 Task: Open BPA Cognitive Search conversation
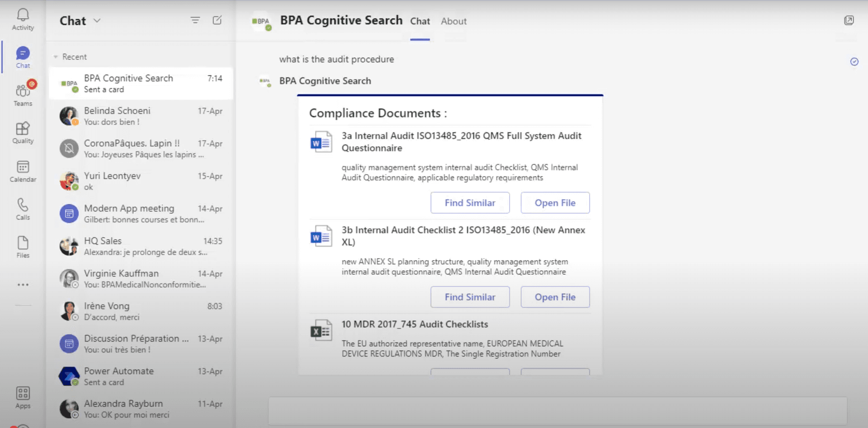tap(141, 84)
